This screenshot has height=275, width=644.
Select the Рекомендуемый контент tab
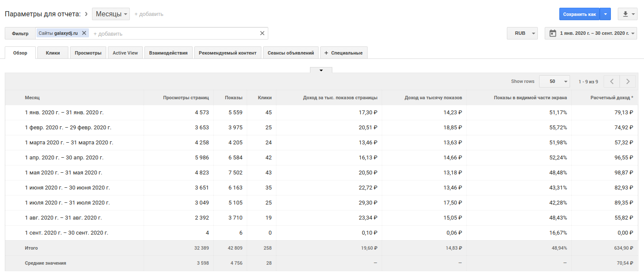[x=227, y=53]
